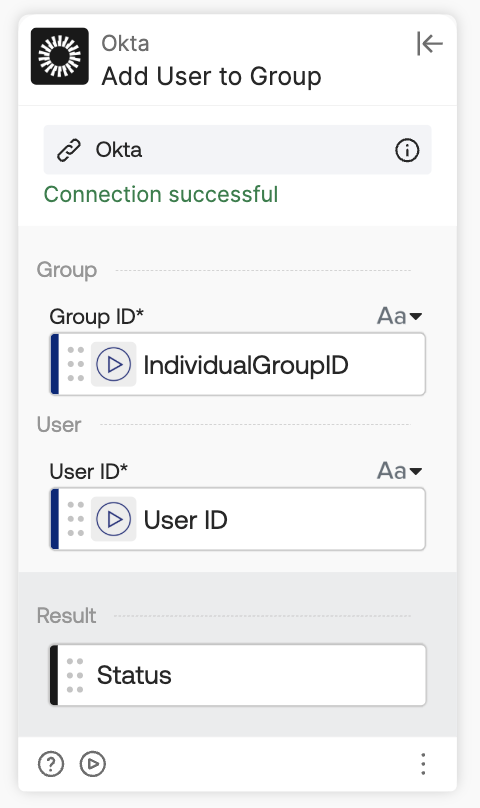Click the play icon in the IndividualGroupID pill

(x=113, y=364)
